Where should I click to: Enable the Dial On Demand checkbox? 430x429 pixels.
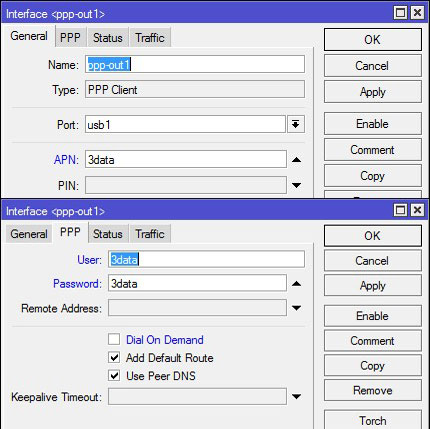(x=114, y=340)
